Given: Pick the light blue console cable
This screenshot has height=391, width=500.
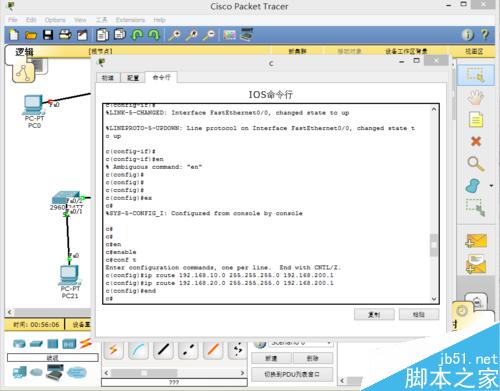Looking at the screenshot, I should click(x=138, y=350).
